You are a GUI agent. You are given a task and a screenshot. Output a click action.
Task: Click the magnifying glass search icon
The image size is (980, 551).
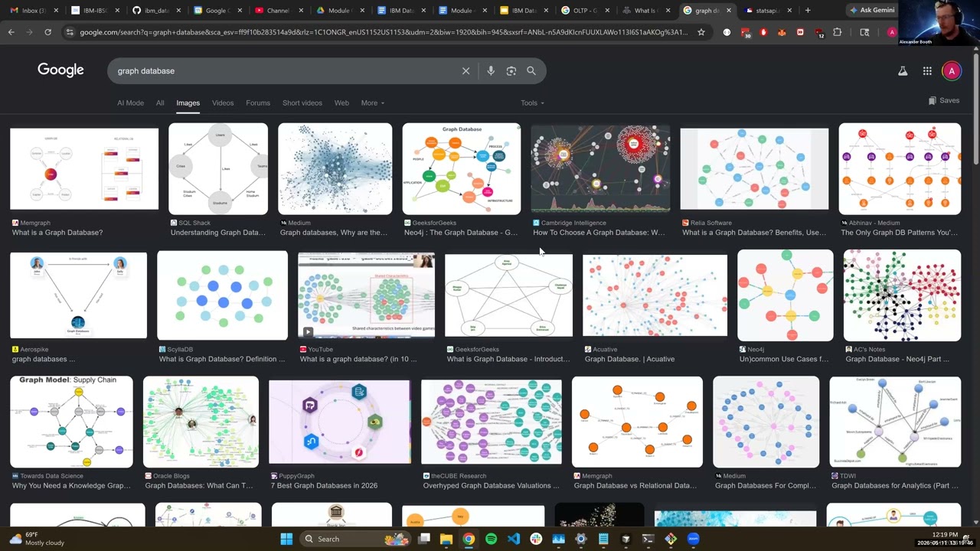[x=531, y=71]
